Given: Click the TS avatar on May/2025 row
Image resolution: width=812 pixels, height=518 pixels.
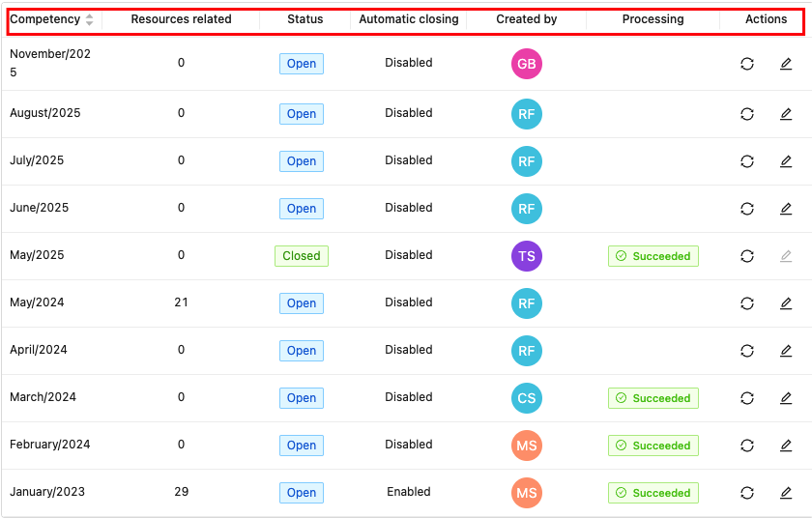Looking at the screenshot, I should click(527, 256).
